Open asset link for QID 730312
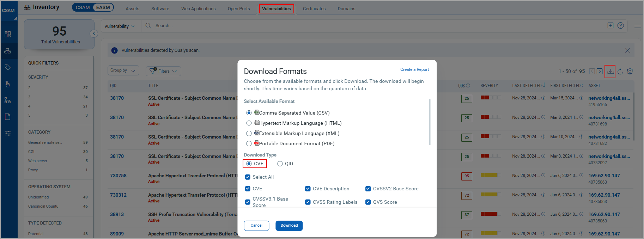644x239 pixels. click(604, 195)
